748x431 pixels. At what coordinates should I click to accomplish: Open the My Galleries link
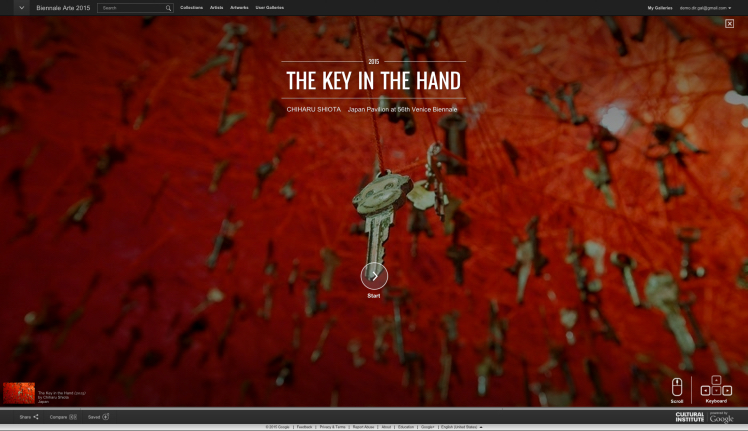point(660,8)
